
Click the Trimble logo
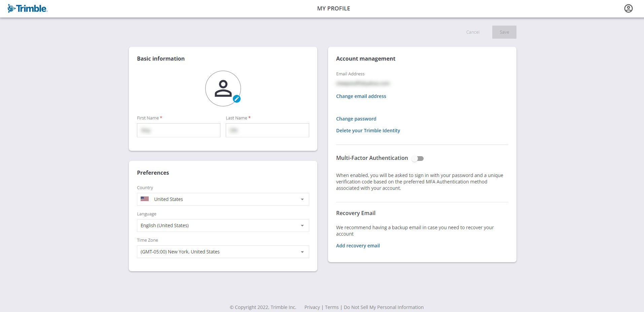(27, 8)
